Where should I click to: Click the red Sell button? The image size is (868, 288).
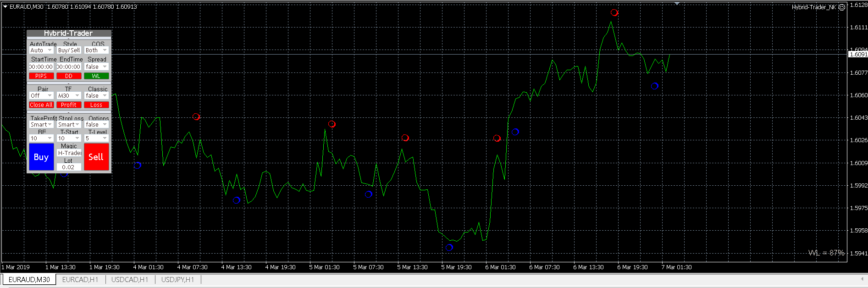(96, 157)
